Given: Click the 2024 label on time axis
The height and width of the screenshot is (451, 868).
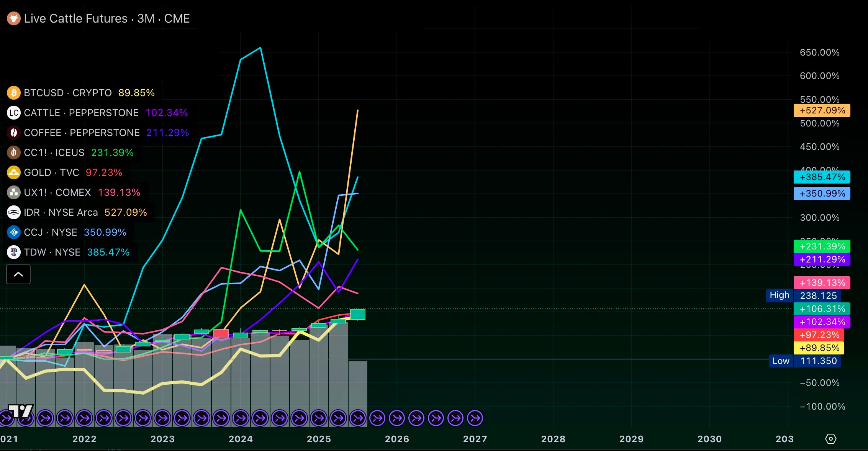Looking at the screenshot, I should click(x=241, y=439).
